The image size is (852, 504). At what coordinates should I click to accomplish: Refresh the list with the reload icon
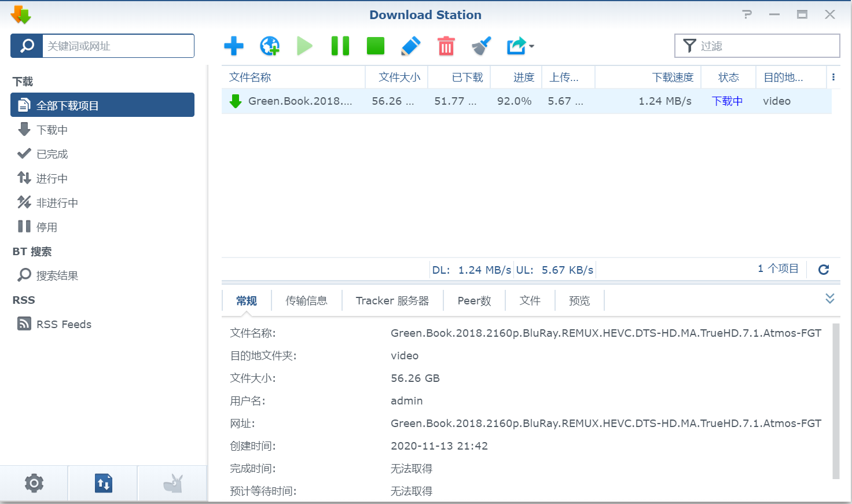[x=824, y=269]
